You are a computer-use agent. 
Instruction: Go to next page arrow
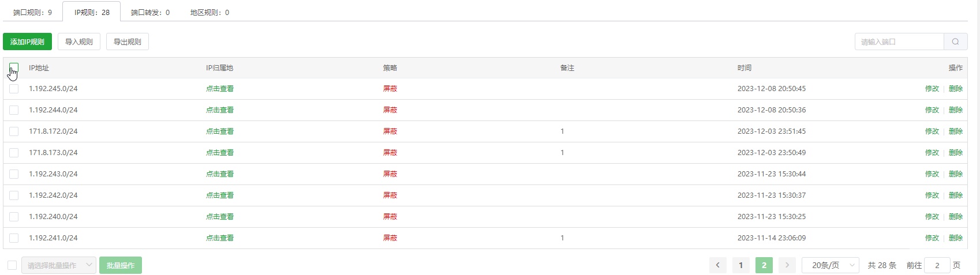click(787, 265)
